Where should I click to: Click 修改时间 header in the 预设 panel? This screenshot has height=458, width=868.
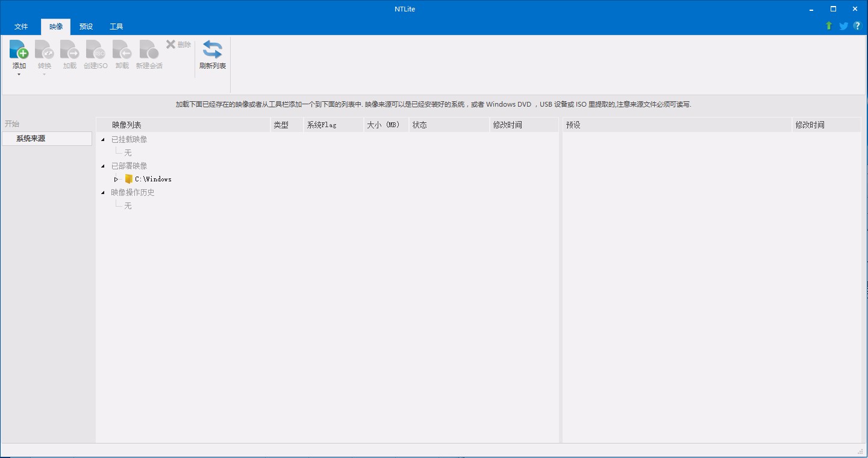pos(826,125)
